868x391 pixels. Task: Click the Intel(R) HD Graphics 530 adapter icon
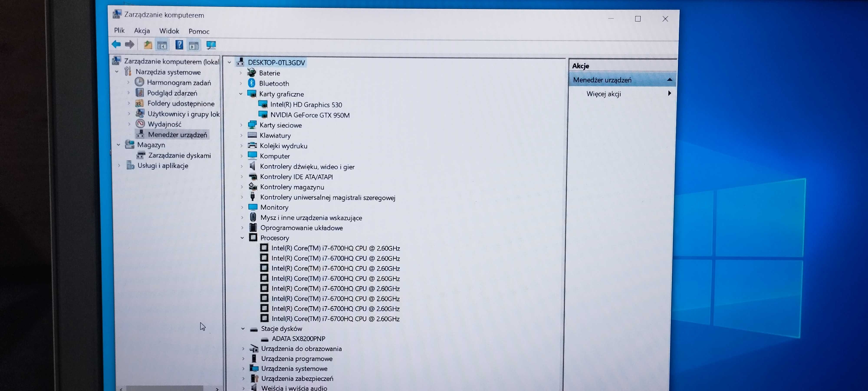point(263,104)
